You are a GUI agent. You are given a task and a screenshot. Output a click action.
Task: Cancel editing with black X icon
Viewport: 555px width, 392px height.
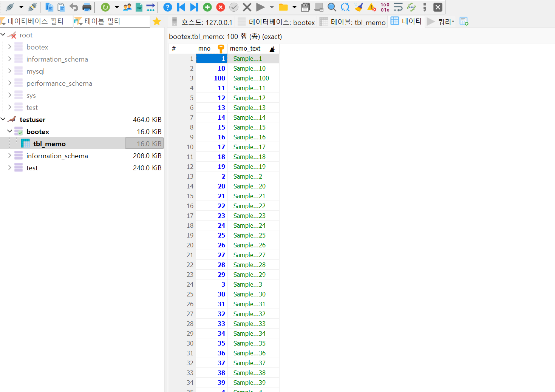click(x=247, y=7)
